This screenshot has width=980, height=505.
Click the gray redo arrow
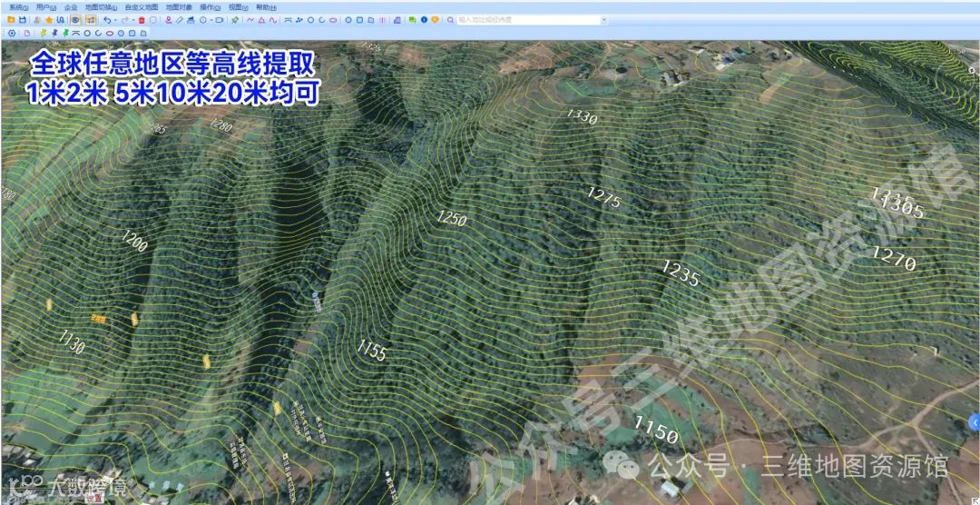coord(125,20)
